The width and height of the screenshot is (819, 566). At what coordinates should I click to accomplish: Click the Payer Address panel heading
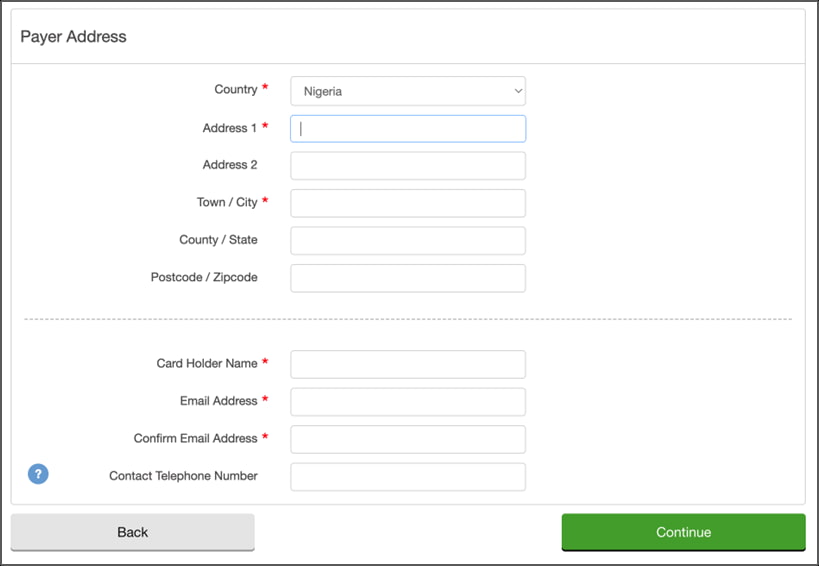(x=74, y=37)
